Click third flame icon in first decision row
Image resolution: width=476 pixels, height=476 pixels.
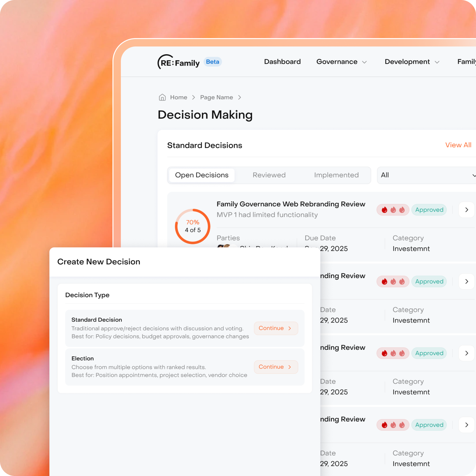(402, 210)
